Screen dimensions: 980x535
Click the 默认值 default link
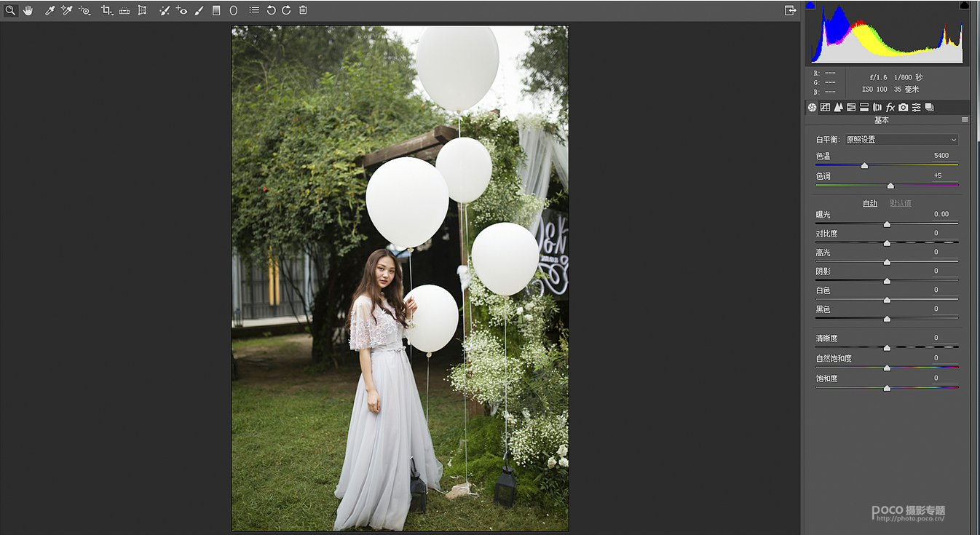tap(901, 203)
